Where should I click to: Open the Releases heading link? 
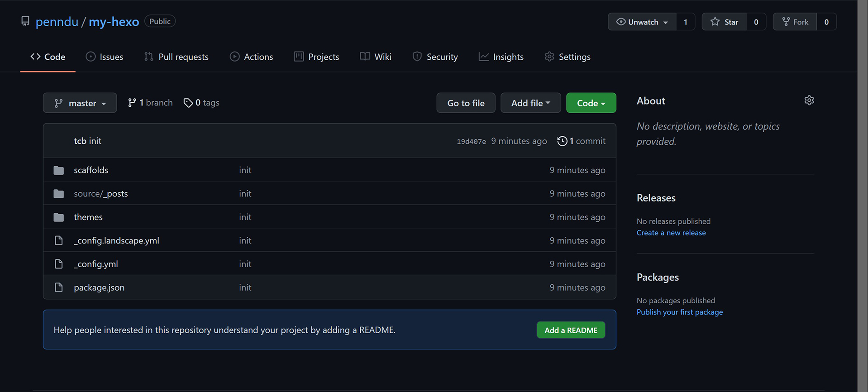click(x=656, y=198)
